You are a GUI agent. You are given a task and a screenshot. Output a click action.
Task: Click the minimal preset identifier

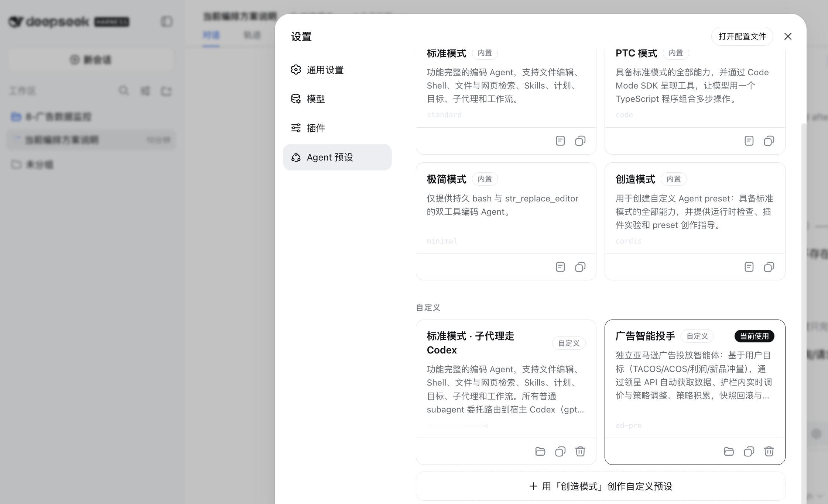coord(442,241)
